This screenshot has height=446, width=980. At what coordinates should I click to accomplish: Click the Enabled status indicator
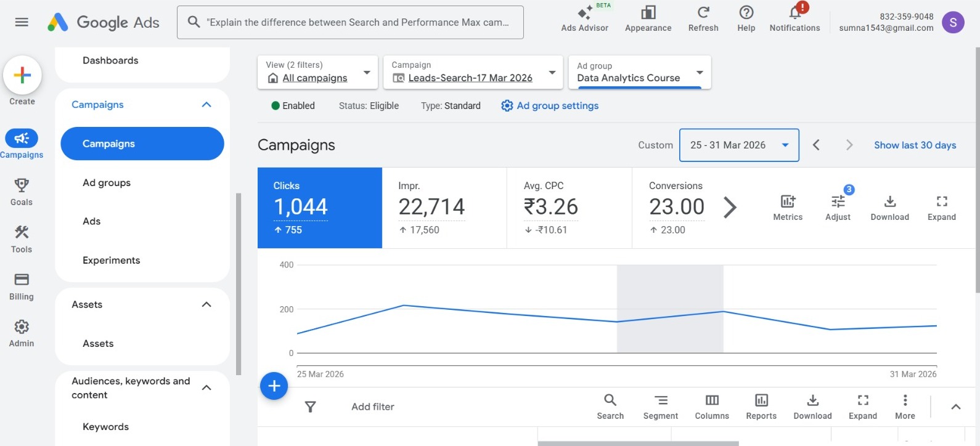coord(293,106)
